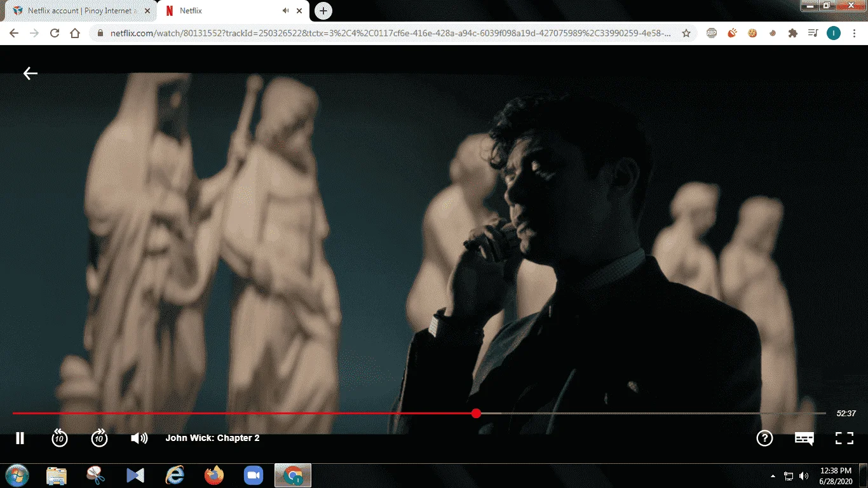Open Windows Explorer from the taskbar

(x=57, y=475)
